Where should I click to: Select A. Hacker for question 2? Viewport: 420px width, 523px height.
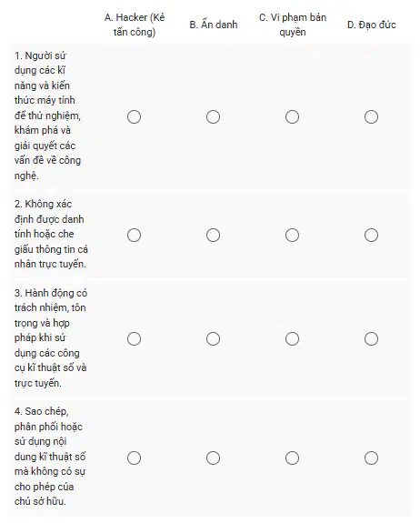click(134, 236)
